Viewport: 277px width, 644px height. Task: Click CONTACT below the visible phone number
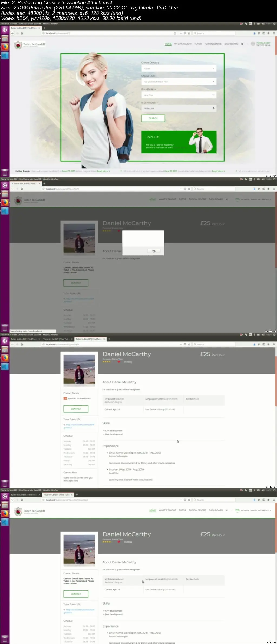pos(76,409)
